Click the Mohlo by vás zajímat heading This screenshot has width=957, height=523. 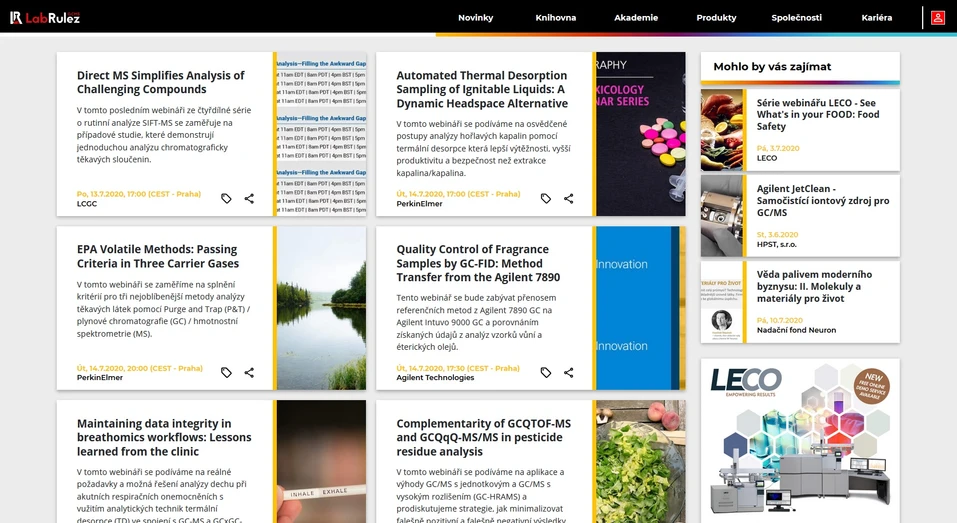pos(772,67)
